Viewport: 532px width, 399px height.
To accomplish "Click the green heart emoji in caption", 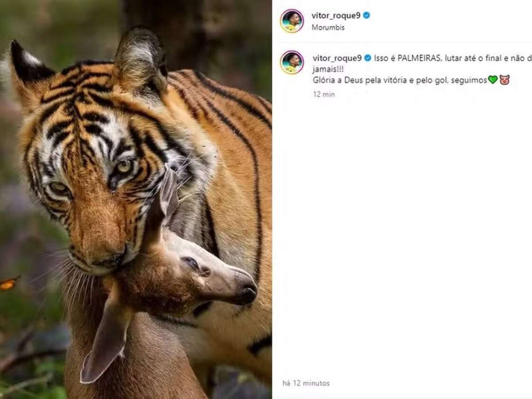I will pos(493,80).
